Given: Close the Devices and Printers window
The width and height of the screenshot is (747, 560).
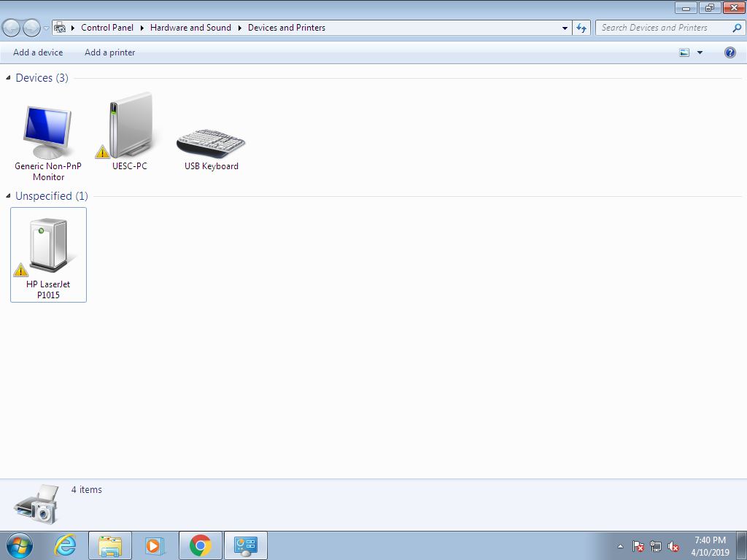Looking at the screenshot, I should coord(734,7).
